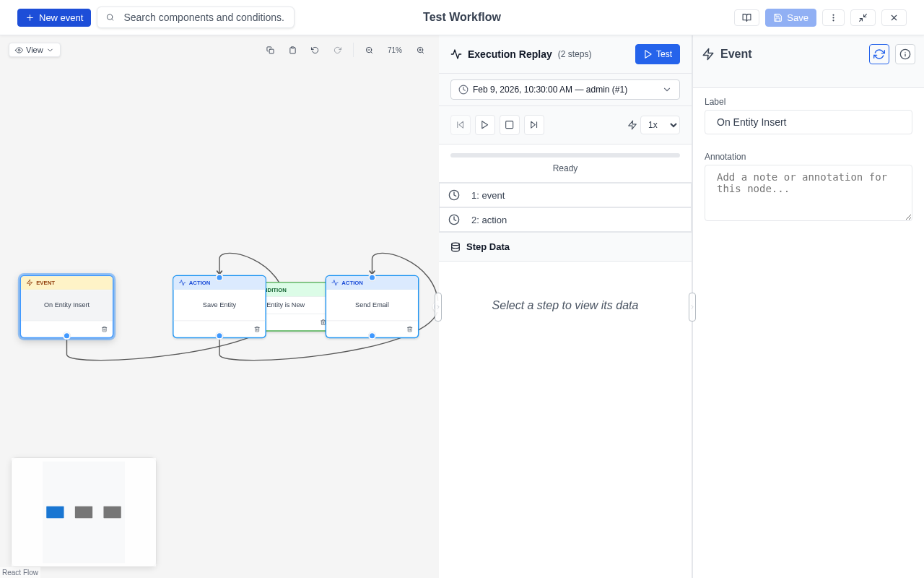The height and width of the screenshot is (578, 924).
Task: Click the refresh icon in the Event panel
Action: (879, 53)
